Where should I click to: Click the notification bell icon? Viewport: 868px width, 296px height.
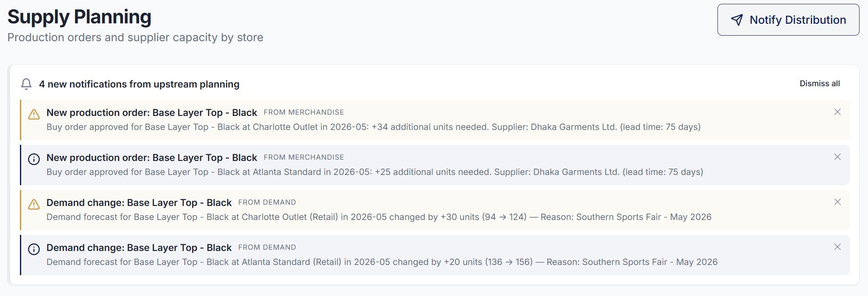[x=27, y=84]
